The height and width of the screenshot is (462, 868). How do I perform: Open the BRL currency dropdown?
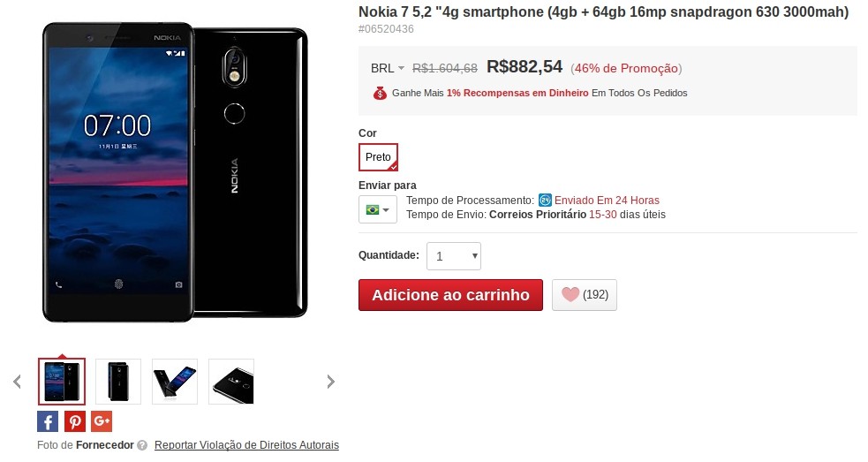tap(388, 68)
